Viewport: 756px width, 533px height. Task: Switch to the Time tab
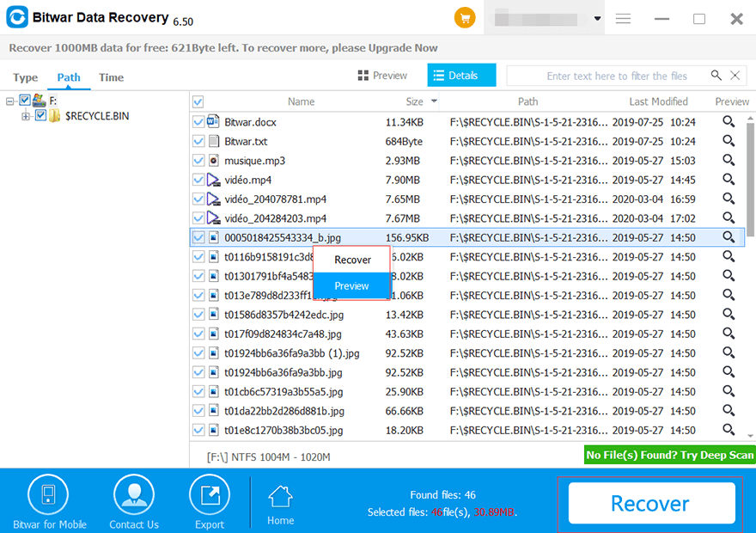[112, 77]
